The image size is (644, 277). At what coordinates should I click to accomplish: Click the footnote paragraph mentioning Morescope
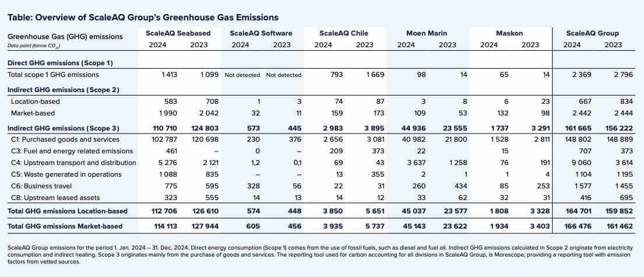(x=321, y=255)
